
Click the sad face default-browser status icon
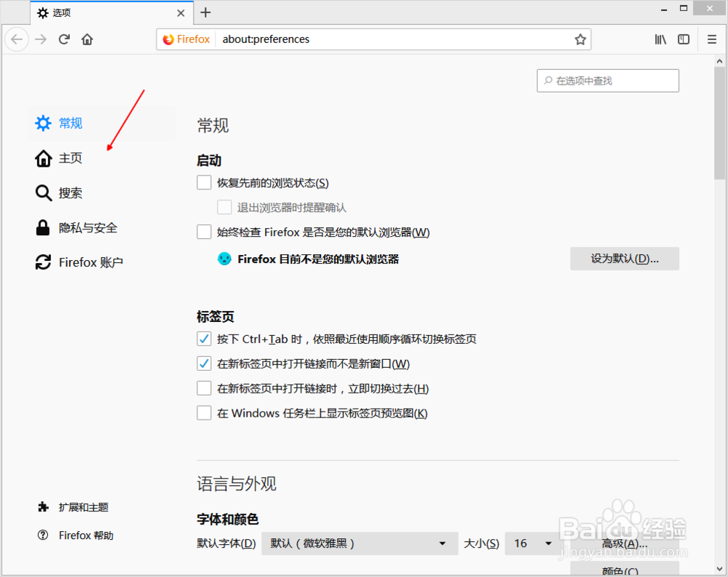[224, 259]
